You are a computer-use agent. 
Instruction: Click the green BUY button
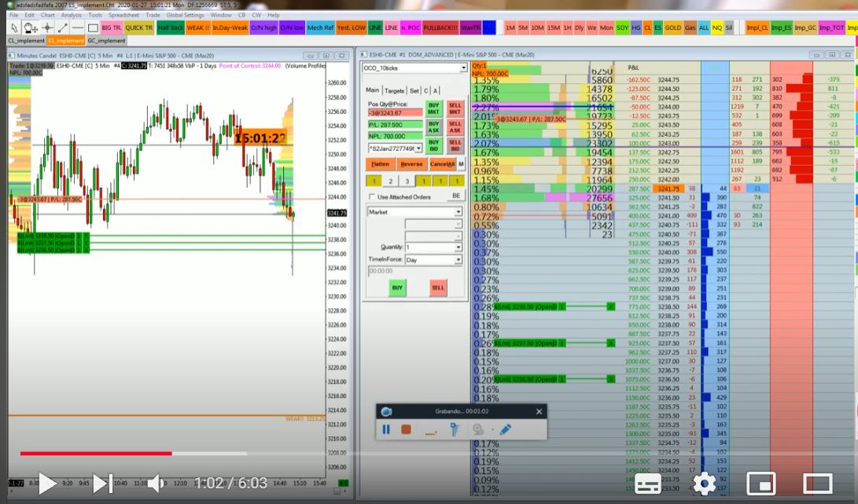pos(397,287)
